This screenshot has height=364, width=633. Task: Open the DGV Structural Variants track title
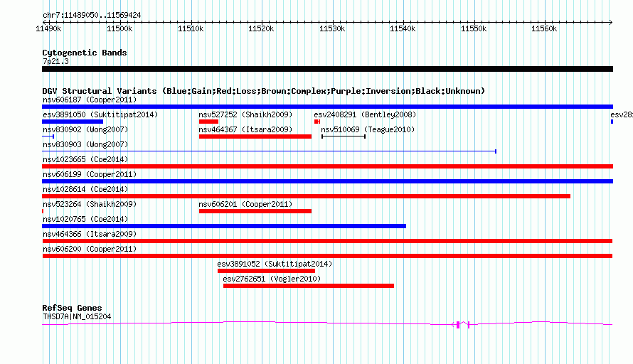tap(264, 91)
